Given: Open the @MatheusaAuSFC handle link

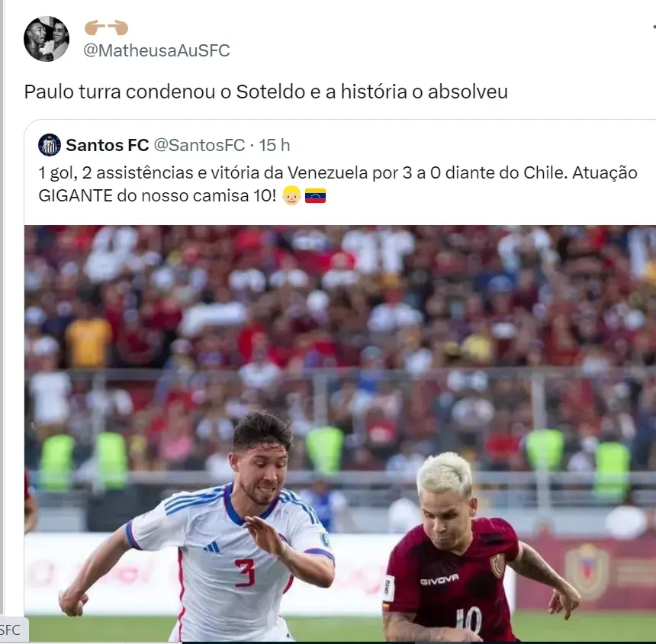Looking at the screenshot, I should [156, 50].
